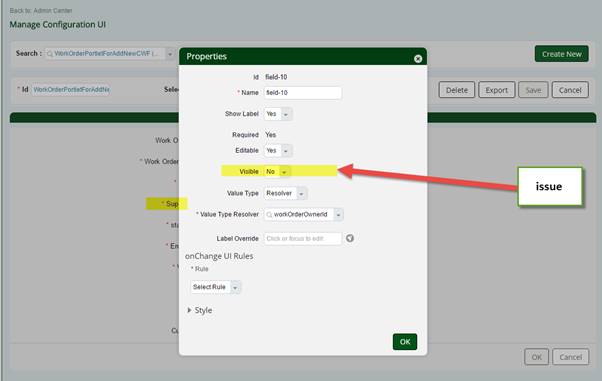Click the Properties dialog title
This screenshot has width=602, height=381.
(207, 56)
